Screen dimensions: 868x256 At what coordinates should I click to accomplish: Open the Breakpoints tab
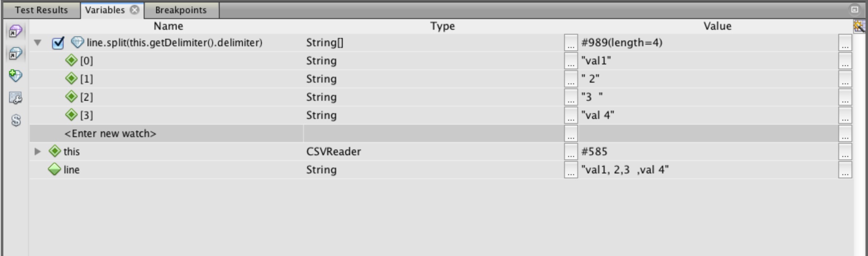[x=181, y=10]
